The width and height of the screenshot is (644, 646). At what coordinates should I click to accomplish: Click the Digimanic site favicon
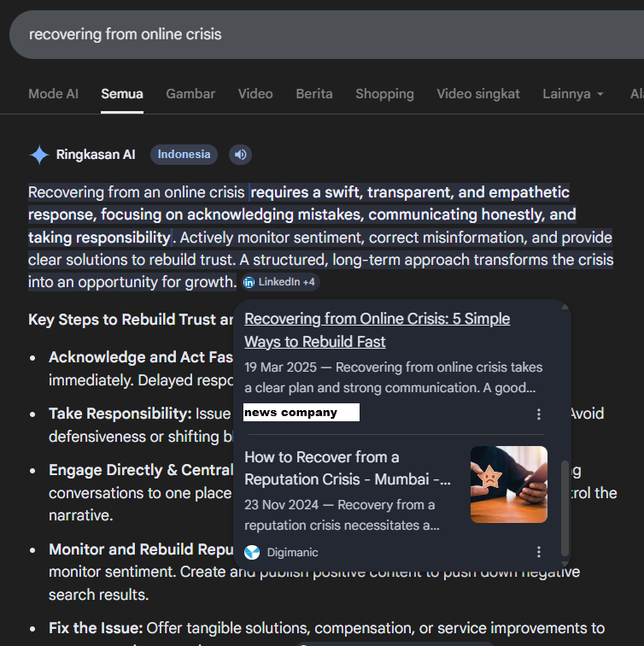tap(252, 552)
